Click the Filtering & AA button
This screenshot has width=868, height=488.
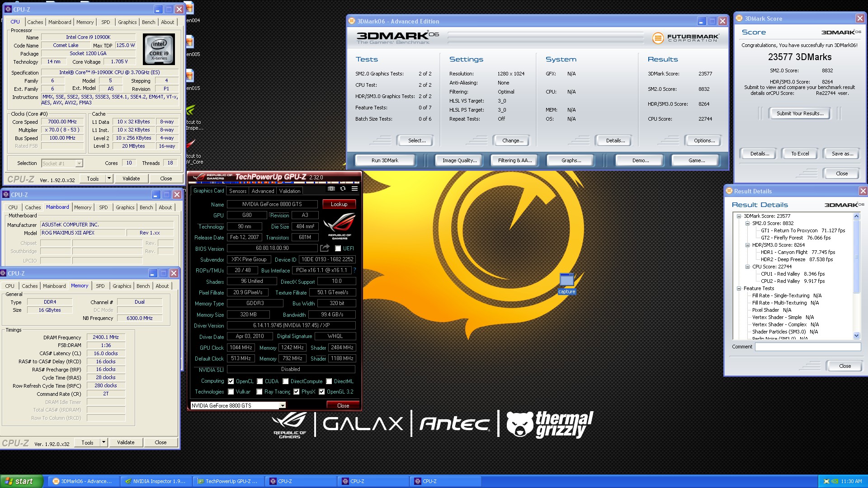(514, 160)
